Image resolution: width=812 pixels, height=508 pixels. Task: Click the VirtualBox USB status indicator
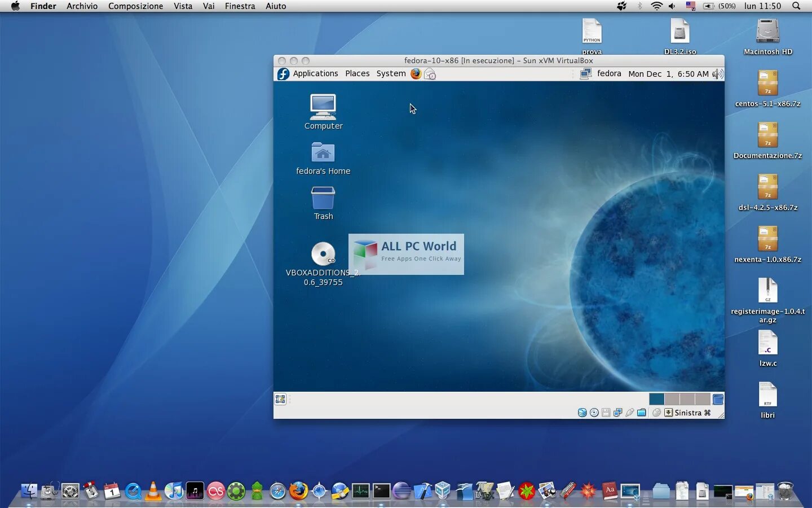click(629, 413)
